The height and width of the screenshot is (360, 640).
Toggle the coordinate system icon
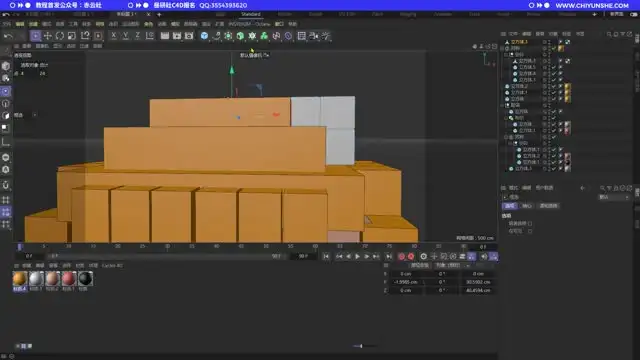[x=150, y=36]
